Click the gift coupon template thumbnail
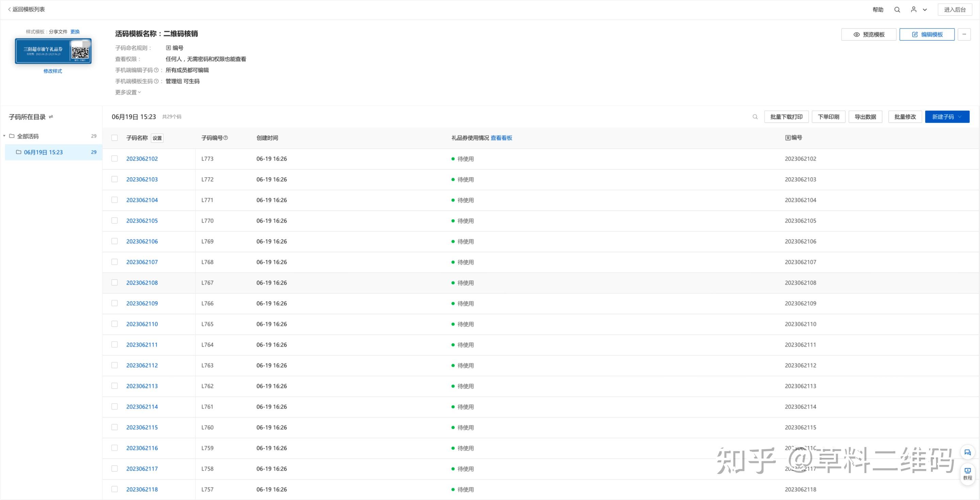The width and height of the screenshot is (980, 500). tap(53, 51)
